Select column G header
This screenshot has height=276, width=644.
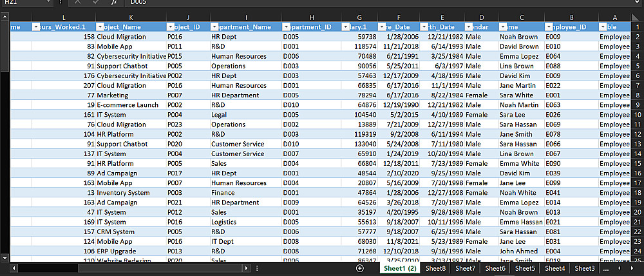tap(359, 17)
